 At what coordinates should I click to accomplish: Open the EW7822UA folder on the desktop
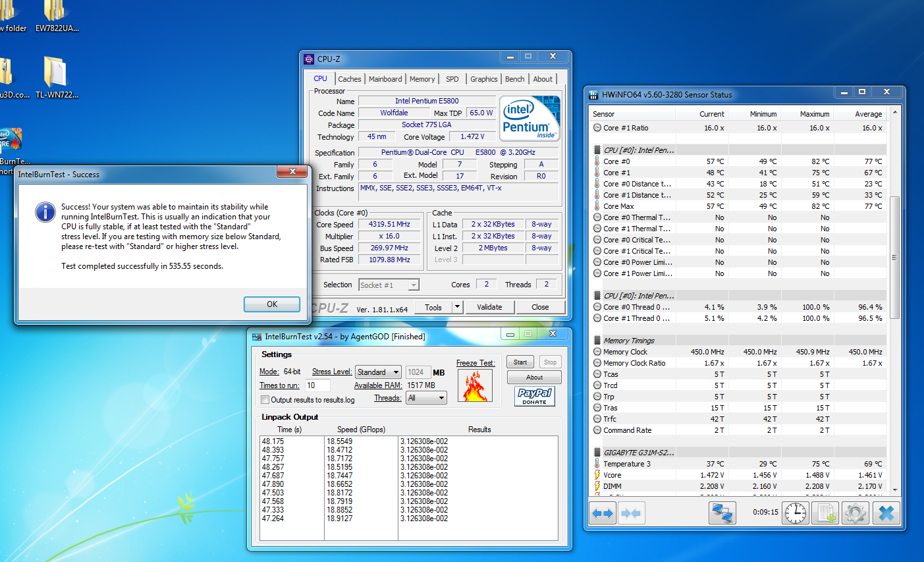(x=57, y=16)
